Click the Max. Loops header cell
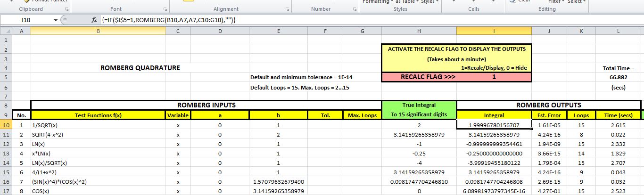Image resolution: width=644 pixels, height=195 pixels. [362, 115]
